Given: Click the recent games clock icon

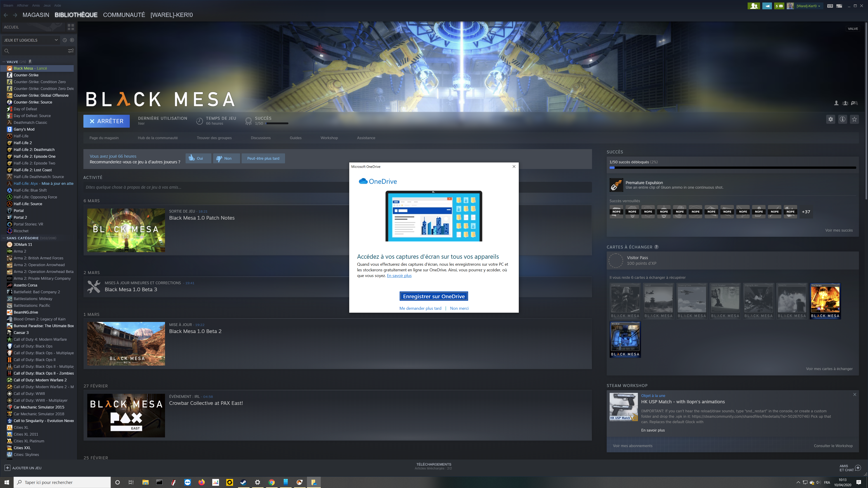Looking at the screenshot, I should coord(65,40).
